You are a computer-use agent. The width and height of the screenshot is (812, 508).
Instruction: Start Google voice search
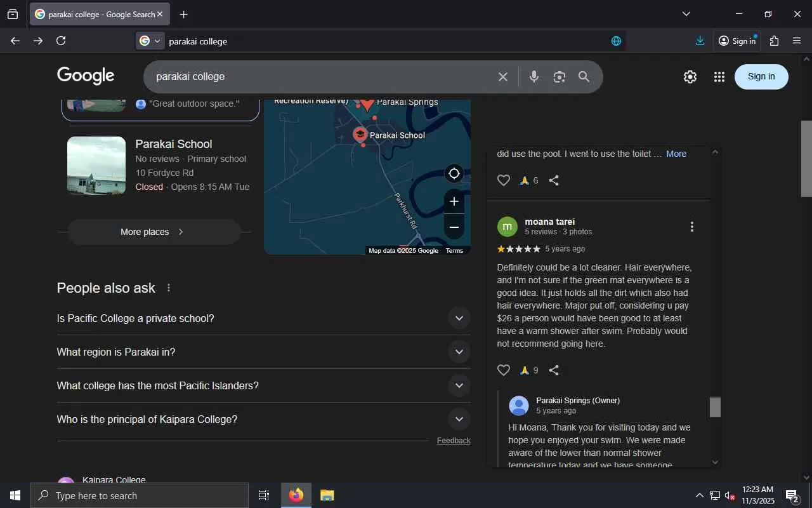[x=534, y=77]
